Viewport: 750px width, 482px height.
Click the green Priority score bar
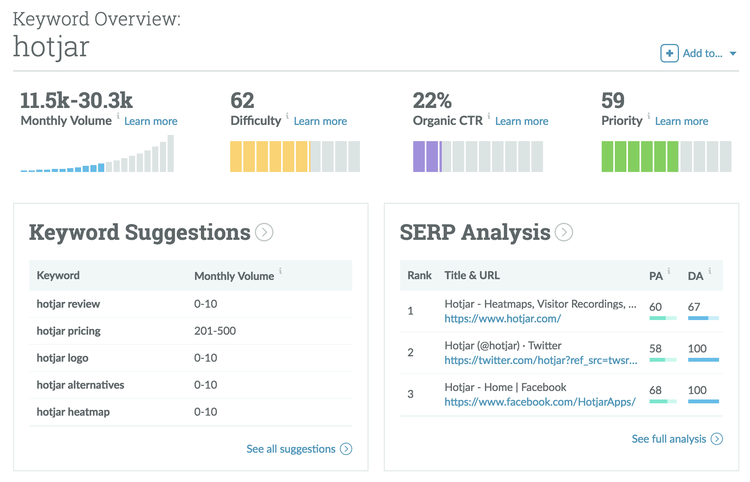tap(666, 156)
